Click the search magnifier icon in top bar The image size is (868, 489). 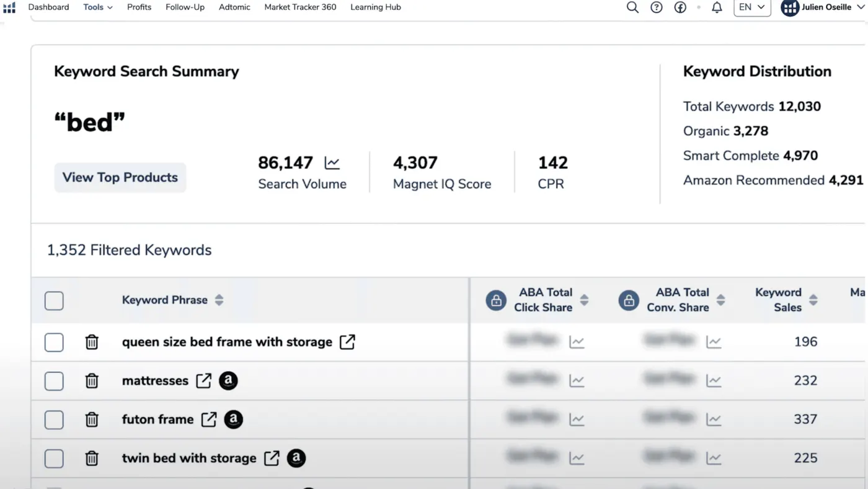[x=632, y=7]
